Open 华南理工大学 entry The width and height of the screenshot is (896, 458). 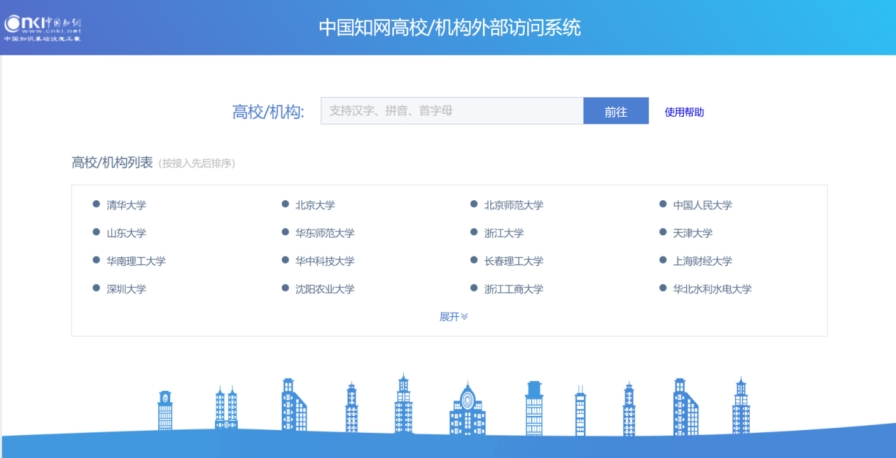click(x=136, y=261)
